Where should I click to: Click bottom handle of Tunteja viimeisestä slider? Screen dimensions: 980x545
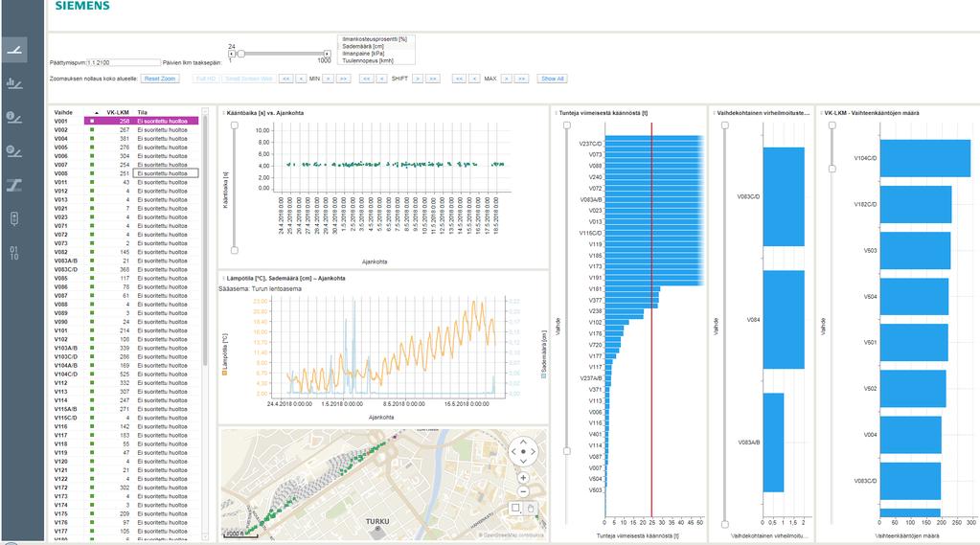click(x=567, y=450)
